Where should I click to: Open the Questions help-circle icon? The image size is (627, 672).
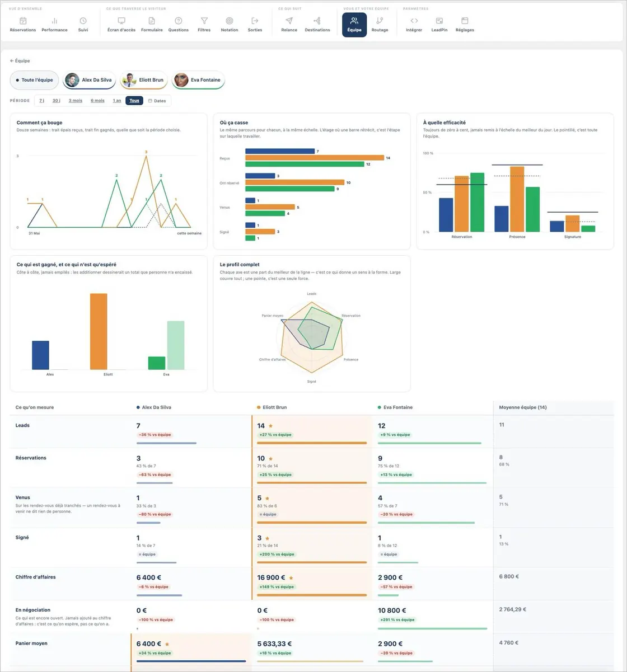coord(179,21)
